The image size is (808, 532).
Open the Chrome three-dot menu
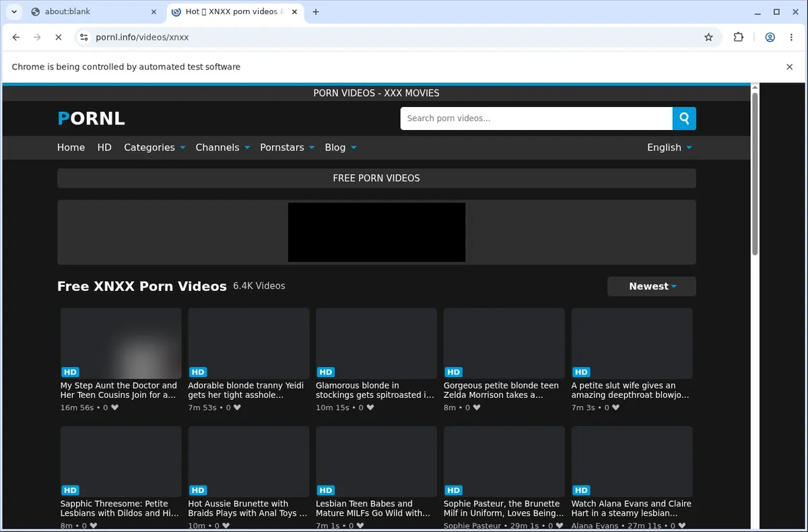[791, 38]
